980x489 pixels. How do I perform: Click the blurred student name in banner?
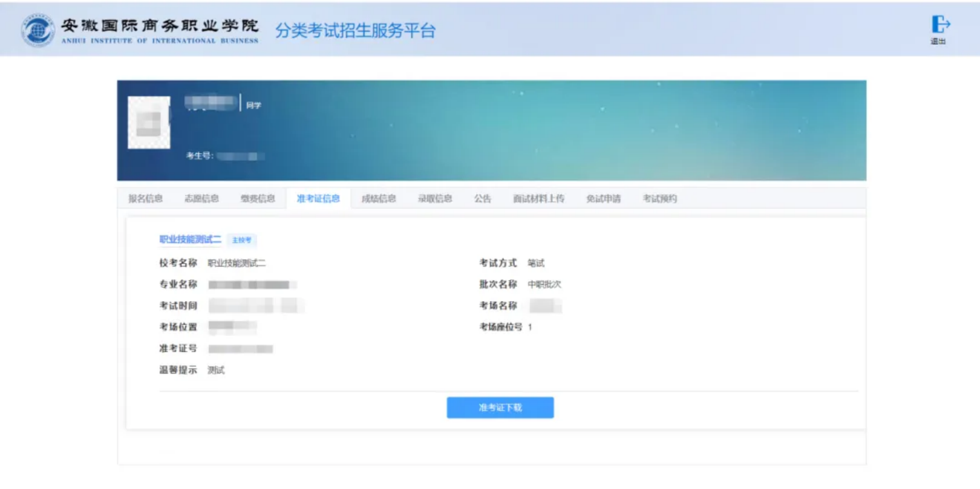(210, 103)
